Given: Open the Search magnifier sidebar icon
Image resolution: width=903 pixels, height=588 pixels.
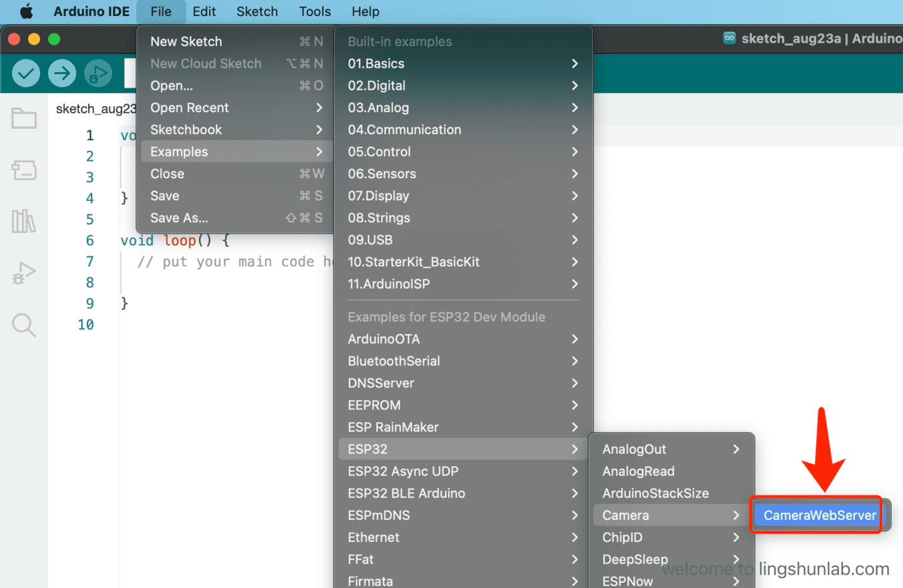Looking at the screenshot, I should coord(24,325).
